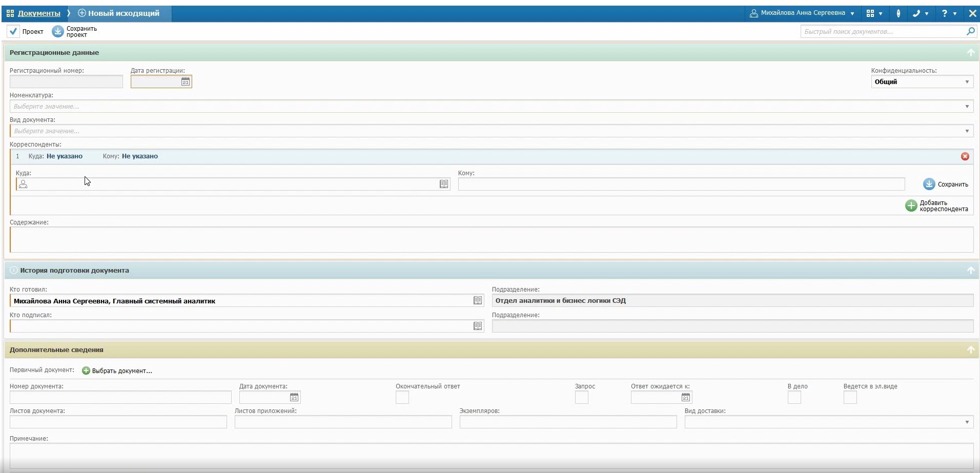This screenshot has height=473, width=980.
Task: Open the Кто готовил directory book icon
Action: coord(478,301)
